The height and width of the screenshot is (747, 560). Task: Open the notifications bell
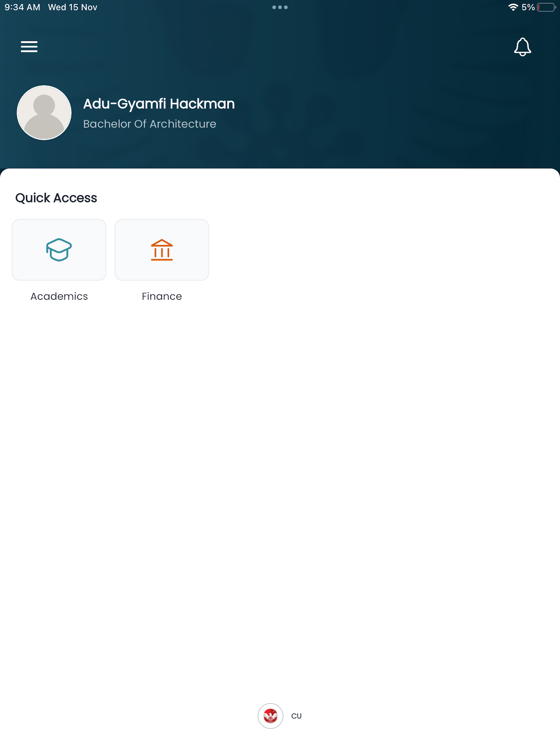tap(522, 47)
